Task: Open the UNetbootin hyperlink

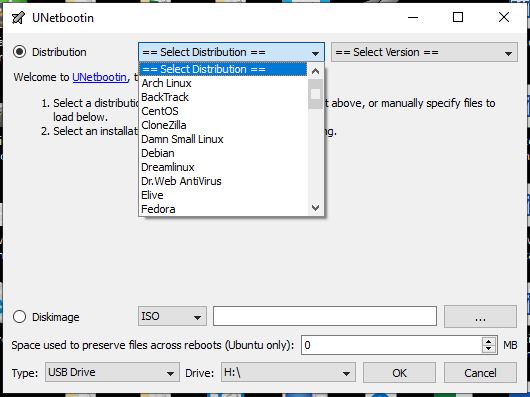Action: pyautogui.click(x=99, y=77)
